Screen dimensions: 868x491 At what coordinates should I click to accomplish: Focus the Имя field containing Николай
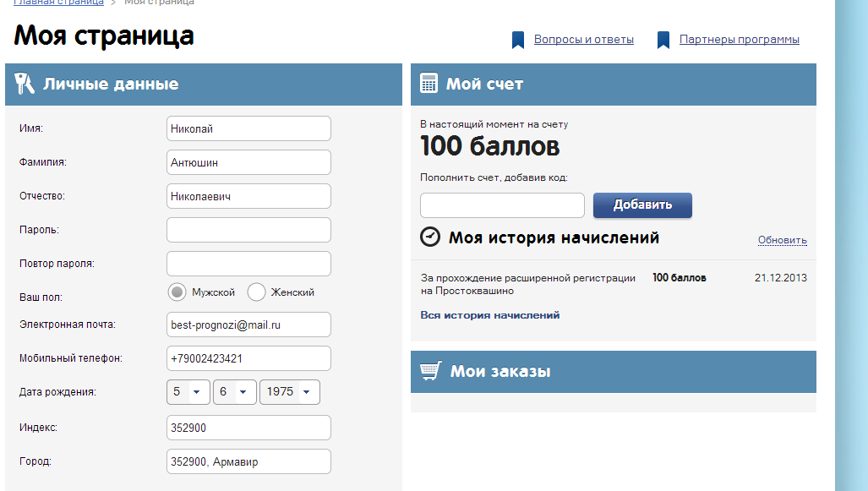pos(248,128)
